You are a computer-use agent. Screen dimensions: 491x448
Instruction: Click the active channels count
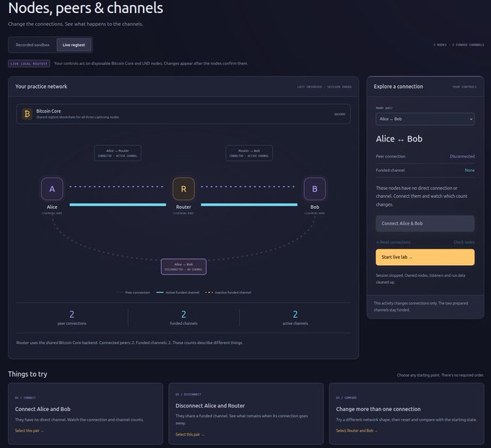(x=295, y=314)
